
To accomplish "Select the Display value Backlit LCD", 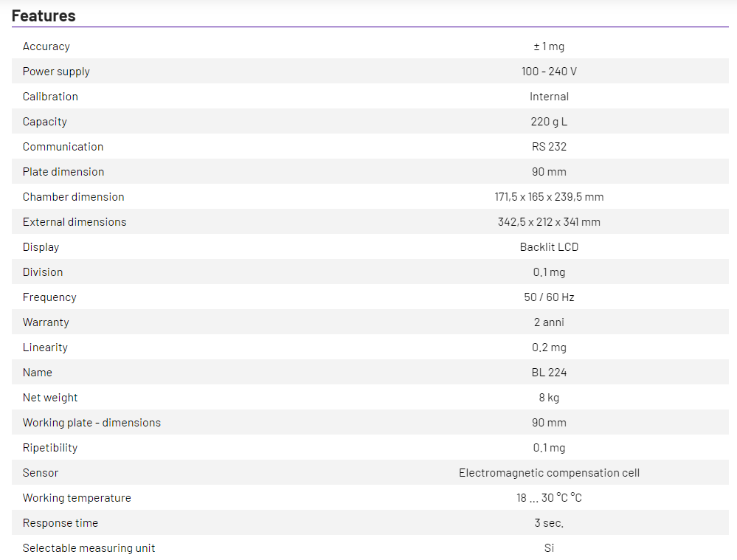I will click(549, 247).
